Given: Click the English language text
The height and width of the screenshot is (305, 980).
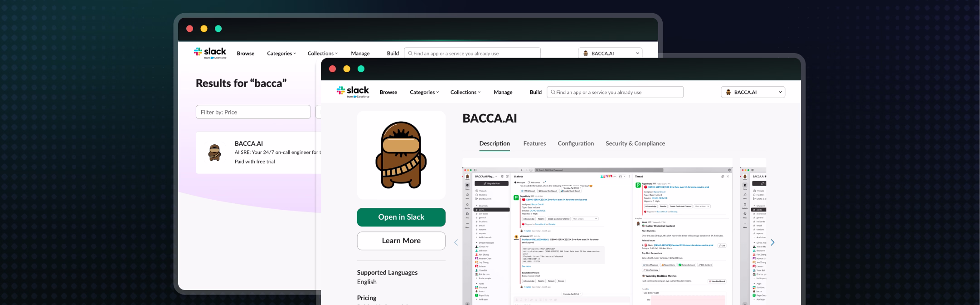Looking at the screenshot, I should pyautogui.click(x=367, y=282).
